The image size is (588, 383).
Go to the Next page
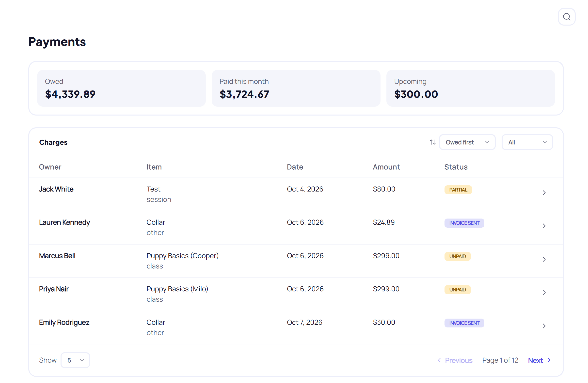tap(540, 360)
